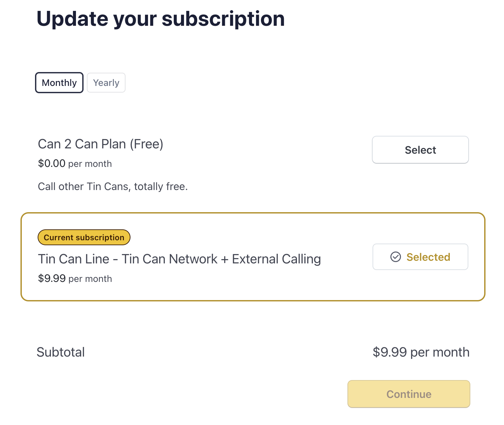The width and height of the screenshot is (504, 425).
Task: Click the $0.00 price amount
Action: pyautogui.click(x=52, y=163)
